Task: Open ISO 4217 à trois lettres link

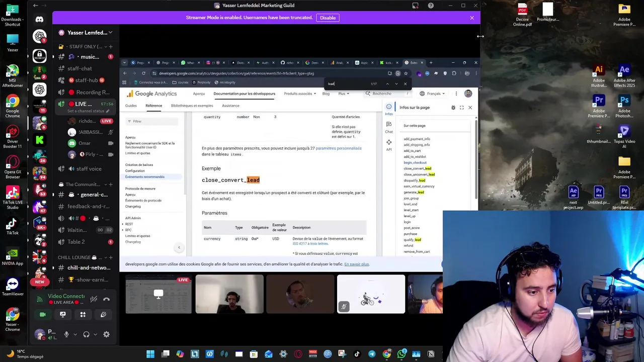Action: coord(310,244)
